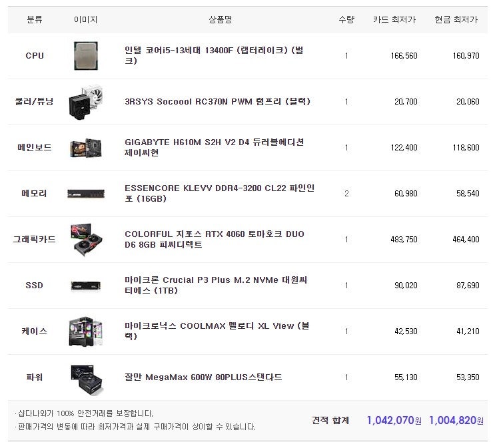Open 잘만 MegaMax 600W 80PLUS product link
This screenshot has width=491, height=448.
coord(203,377)
